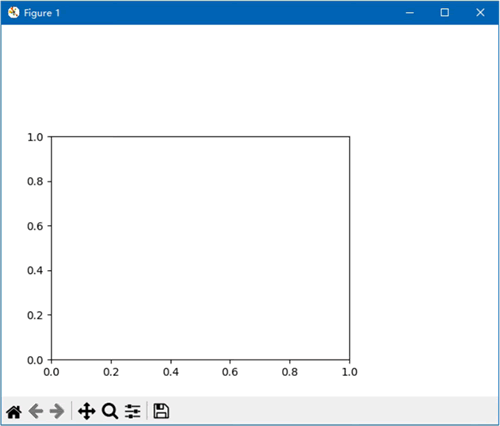This screenshot has width=500, height=426.
Task: Click the x-axis tick label 0.8
Action: pos(290,372)
